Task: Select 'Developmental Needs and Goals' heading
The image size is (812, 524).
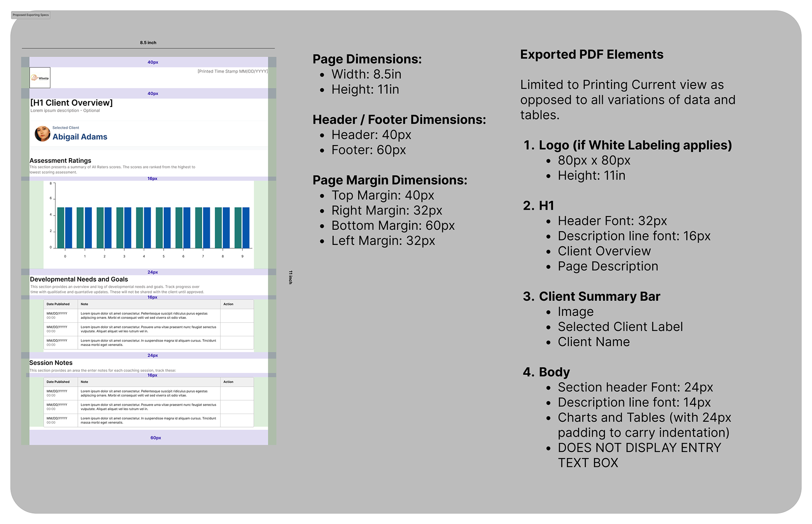Action: click(79, 280)
